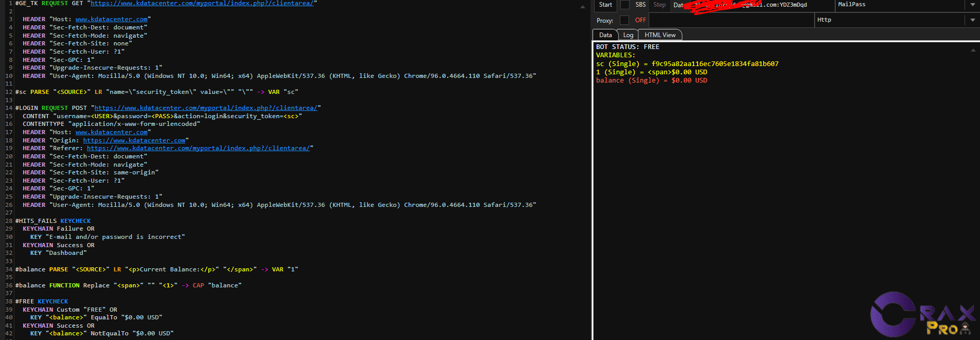Switch to the Data tab
Screen dimensions: 980x340
point(605,35)
